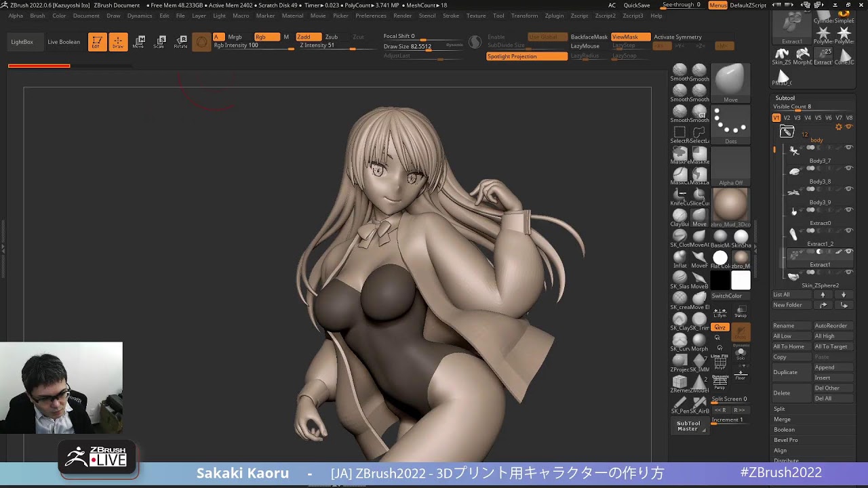Choose the SkinShade material sphere icon

(741, 237)
